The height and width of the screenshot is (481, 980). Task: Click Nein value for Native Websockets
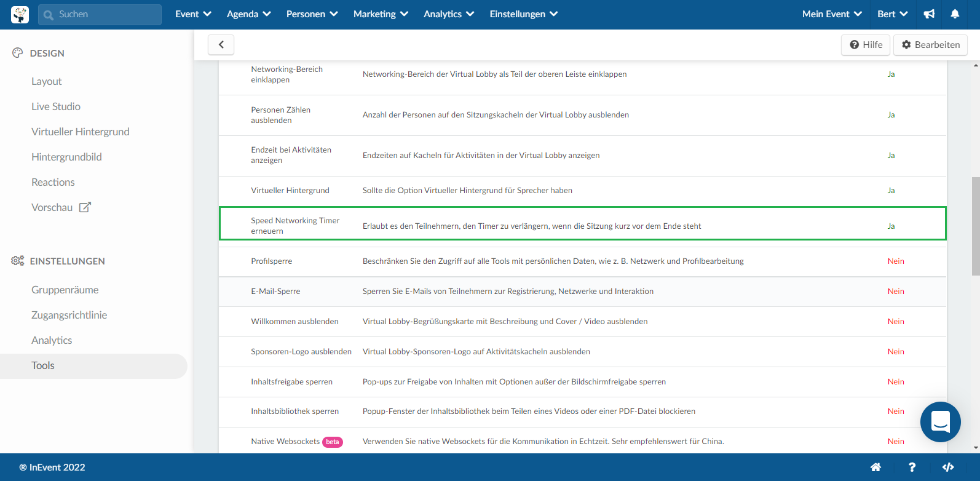[896, 442]
